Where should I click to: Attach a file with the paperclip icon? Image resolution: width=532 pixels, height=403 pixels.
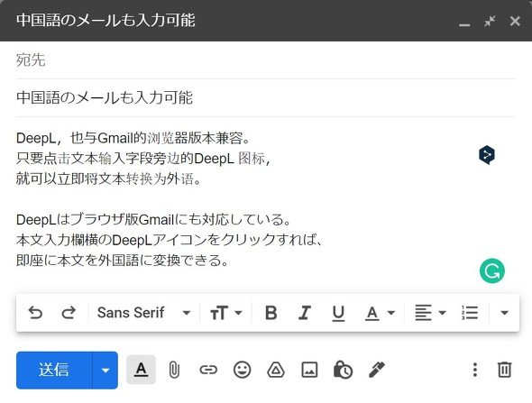tap(174, 370)
